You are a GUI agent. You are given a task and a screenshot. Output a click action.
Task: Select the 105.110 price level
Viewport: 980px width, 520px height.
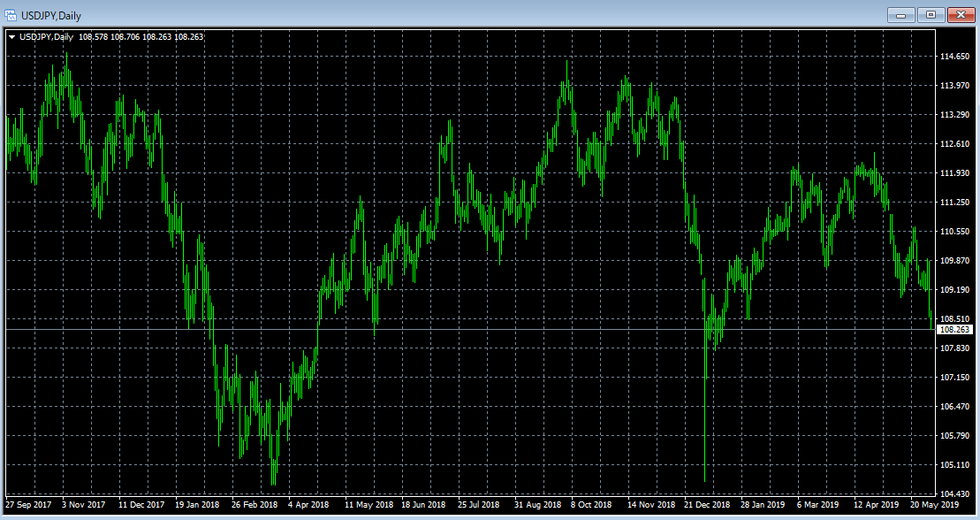954,465
